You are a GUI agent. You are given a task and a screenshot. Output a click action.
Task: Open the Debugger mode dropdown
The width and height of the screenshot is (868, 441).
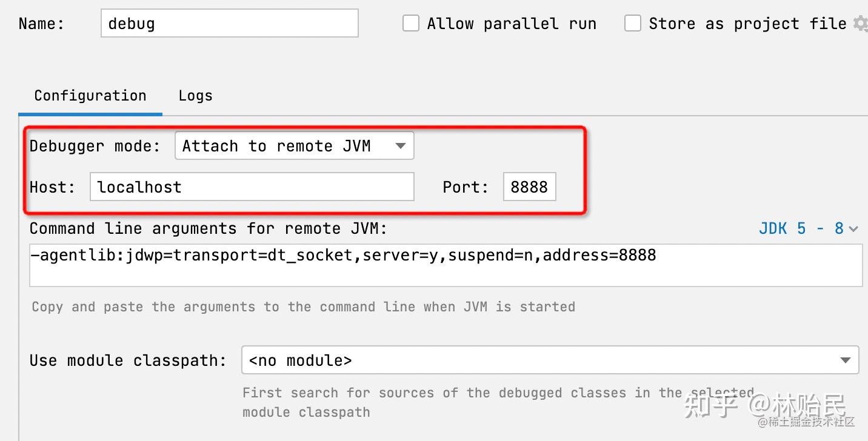coord(294,146)
